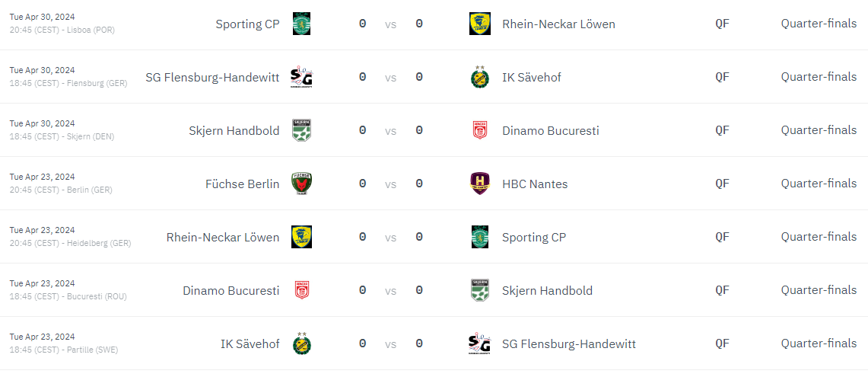The width and height of the screenshot is (868, 377).
Task: Open the Füchse Berlin team logo
Action: coord(301,184)
